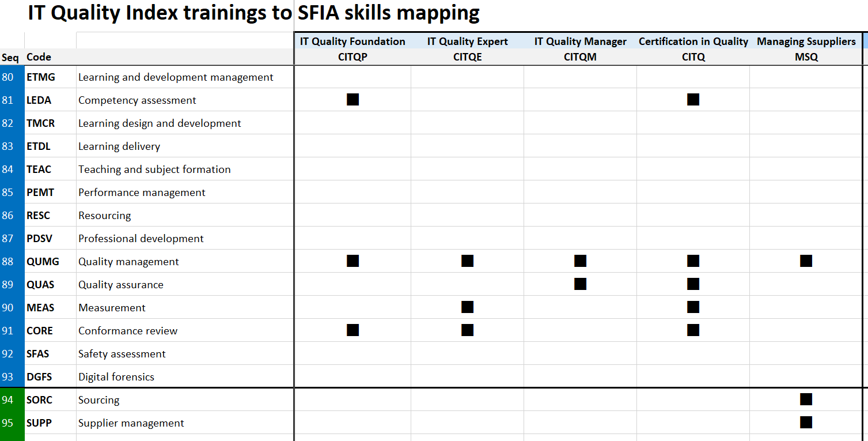
Task: Click the black marker for LEDA under CITQ
Action: (x=693, y=100)
